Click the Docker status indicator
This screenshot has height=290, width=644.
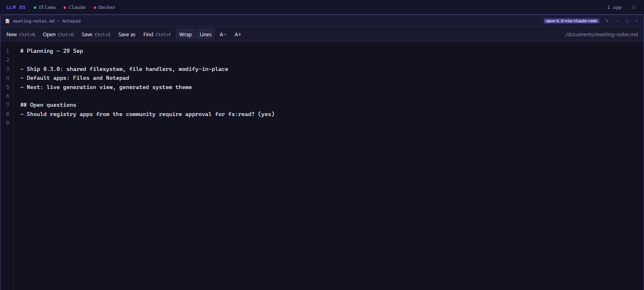pyautogui.click(x=105, y=7)
